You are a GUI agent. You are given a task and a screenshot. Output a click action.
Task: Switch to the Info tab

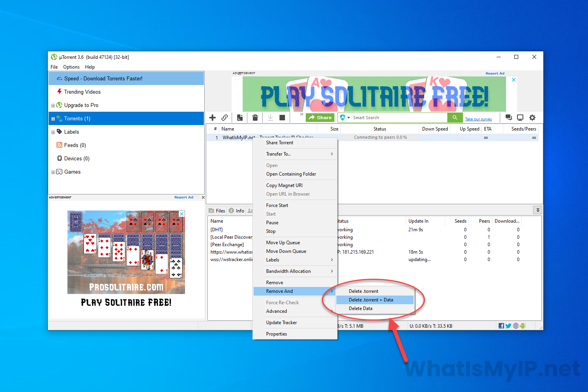[x=236, y=211]
